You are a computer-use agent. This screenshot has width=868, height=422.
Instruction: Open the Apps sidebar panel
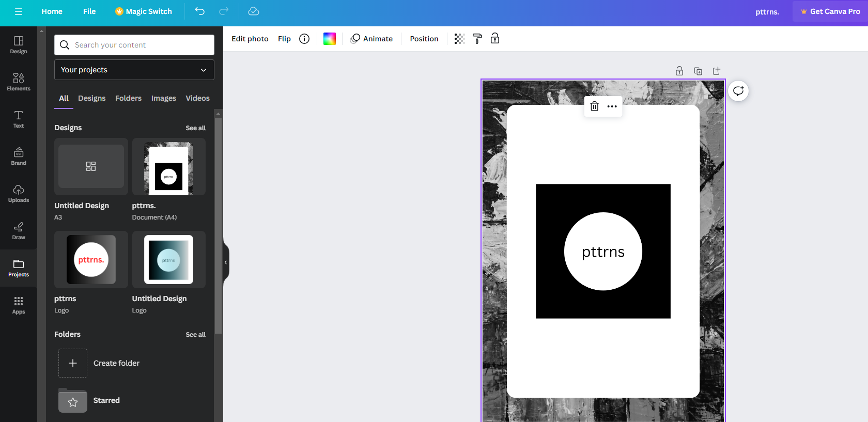tap(19, 305)
